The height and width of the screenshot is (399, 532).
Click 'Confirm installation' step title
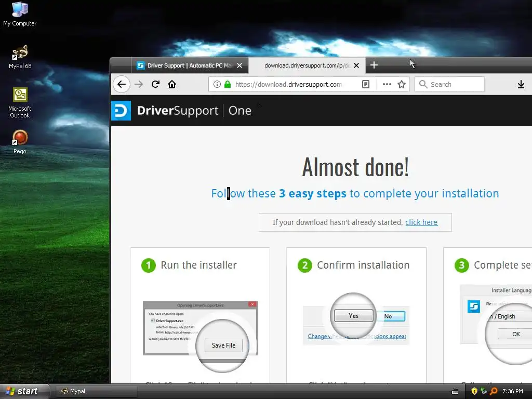[x=363, y=265]
